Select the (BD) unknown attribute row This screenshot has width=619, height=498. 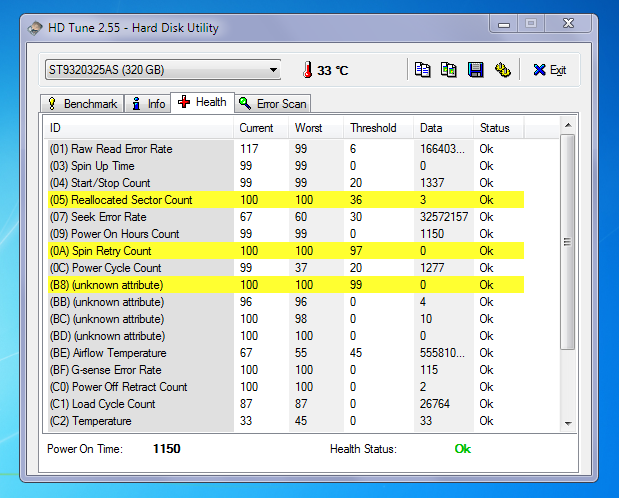(286, 336)
